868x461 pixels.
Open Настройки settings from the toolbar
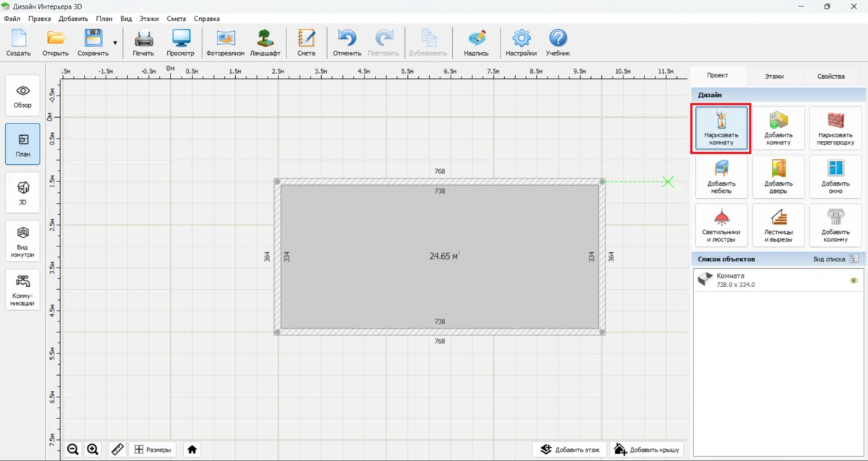[x=521, y=43]
